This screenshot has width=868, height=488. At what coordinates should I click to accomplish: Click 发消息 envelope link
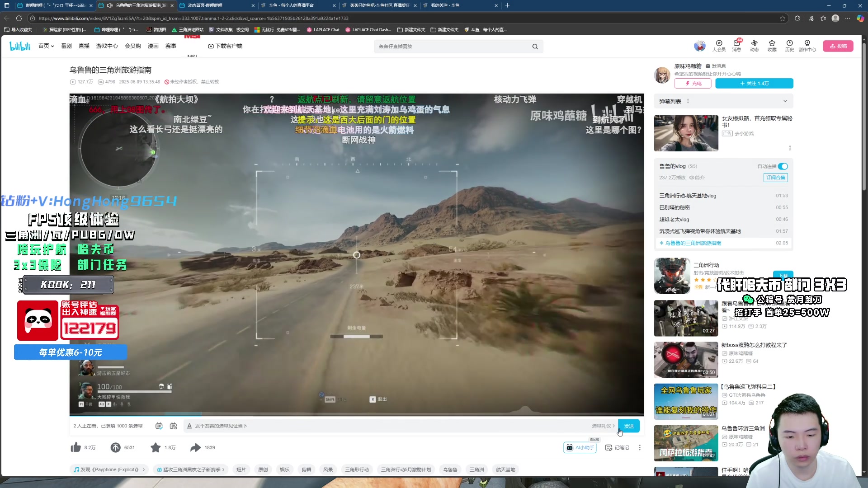click(716, 66)
